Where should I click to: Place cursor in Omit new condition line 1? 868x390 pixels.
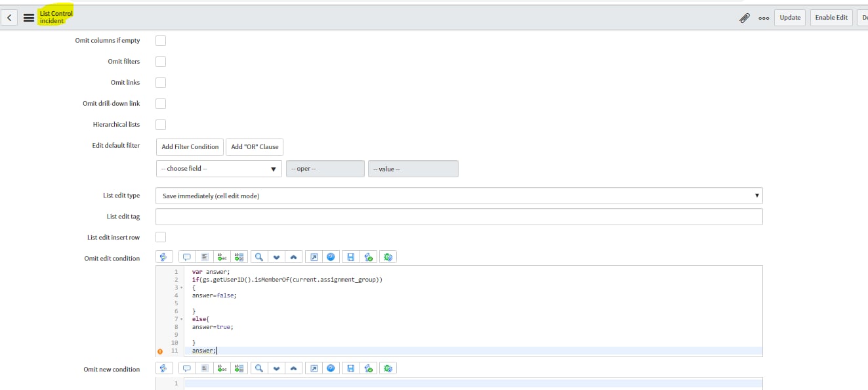click(x=472, y=383)
